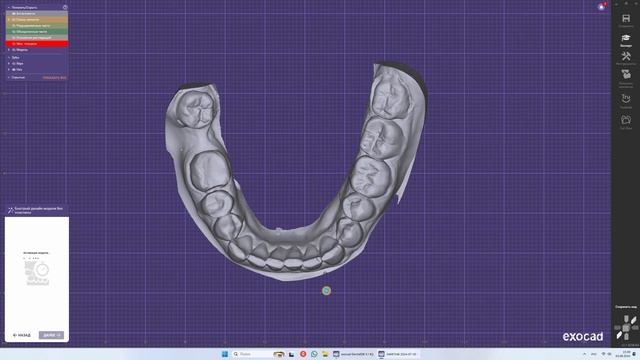This screenshot has height=360, width=640.
Task: Select the green highlighted row label
Action: click(x=31, y=31)
